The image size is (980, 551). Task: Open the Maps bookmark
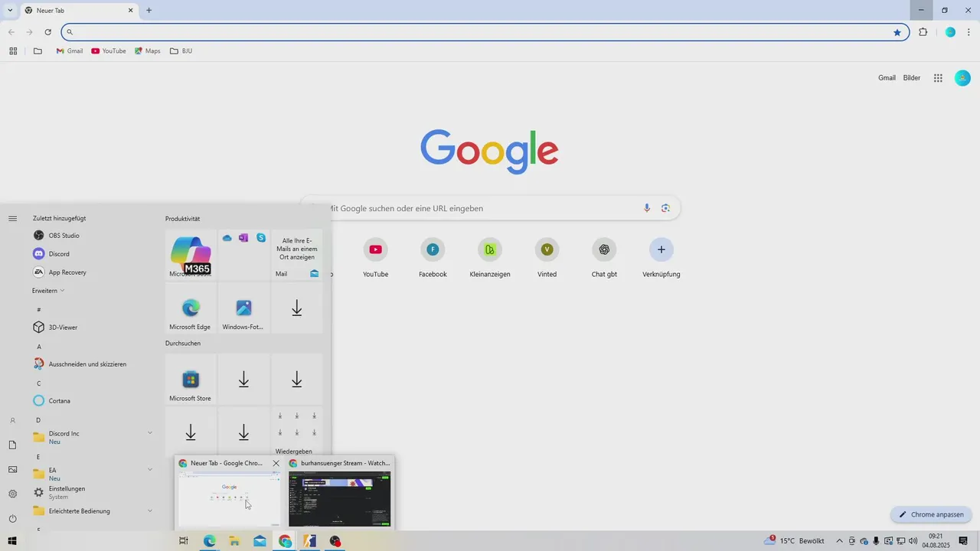point(148,51)
